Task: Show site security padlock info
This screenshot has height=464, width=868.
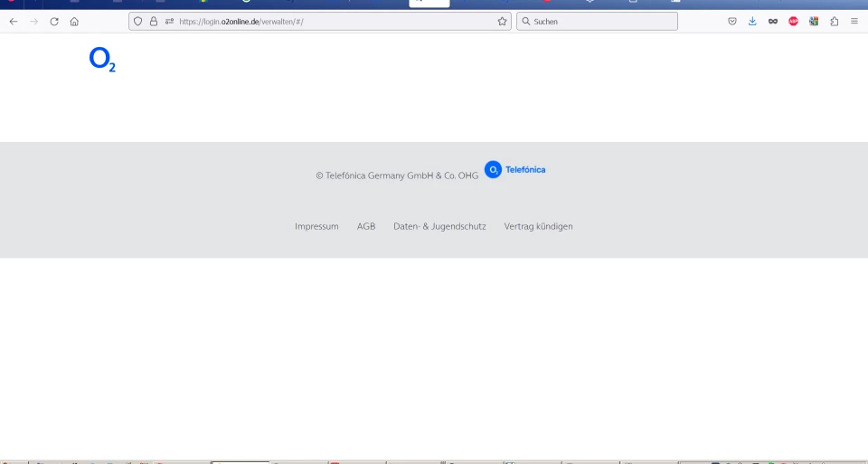Action: click(x=154, y=22)
